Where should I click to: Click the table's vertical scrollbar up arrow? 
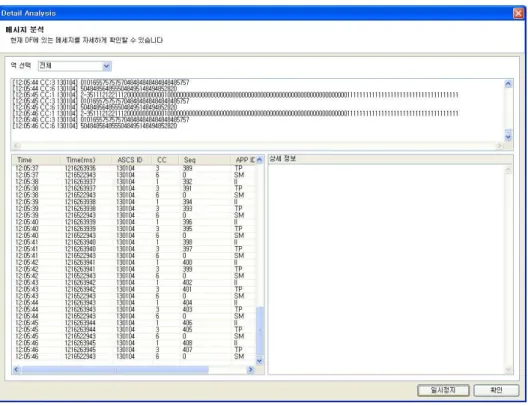click(259, 160)
